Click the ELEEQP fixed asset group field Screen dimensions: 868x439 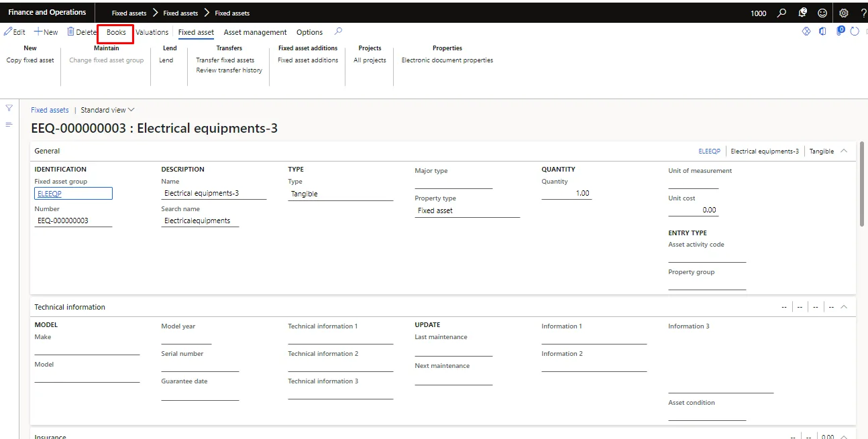(73, 194)
